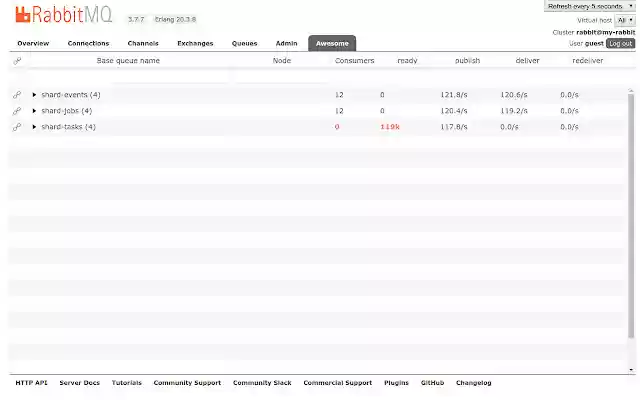Open the Plugins footer link
The width and height of the screenshot is (640, 400).
[396, 383]
